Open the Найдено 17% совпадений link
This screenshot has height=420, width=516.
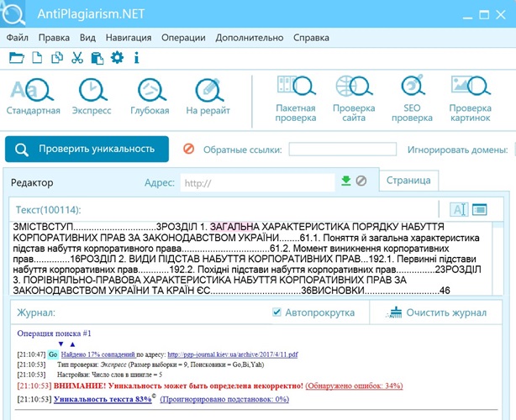tap(98, 354)
